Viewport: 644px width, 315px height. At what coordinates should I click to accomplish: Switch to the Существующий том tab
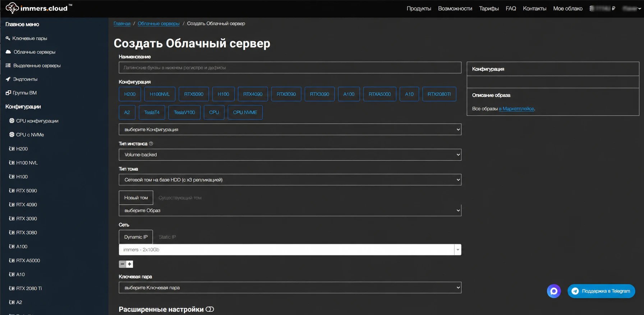180,198
